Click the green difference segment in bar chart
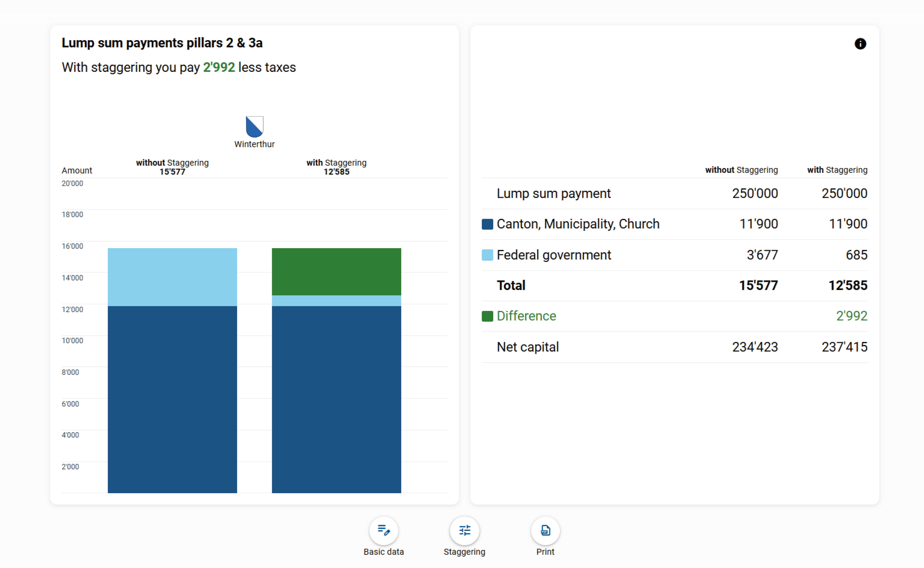This screenshot has height=568, width=924. (336, 271)
